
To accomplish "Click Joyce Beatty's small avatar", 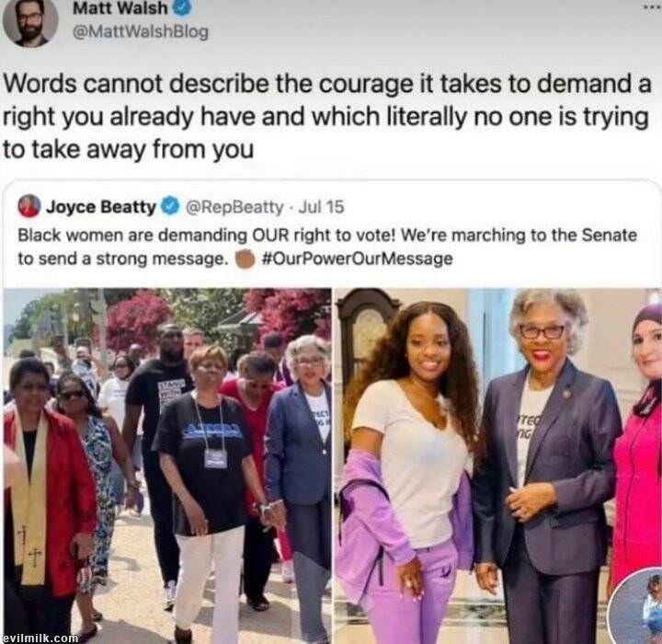I will pyautogui.click(x=29, y=206).
